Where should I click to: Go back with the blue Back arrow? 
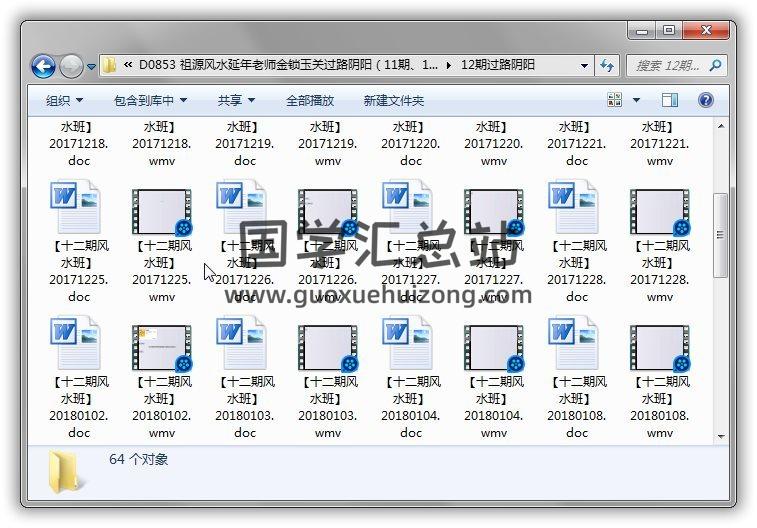point(43,66)
